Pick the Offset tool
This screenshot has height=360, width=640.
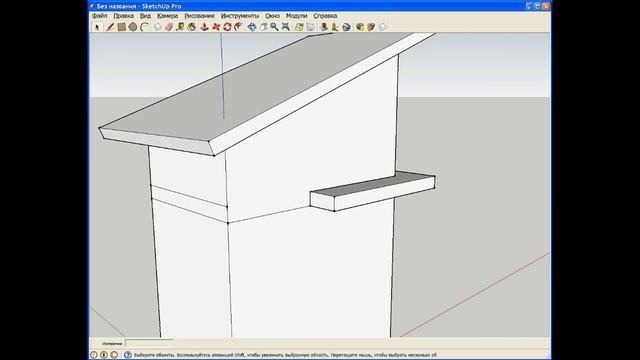tap(239, 27)
